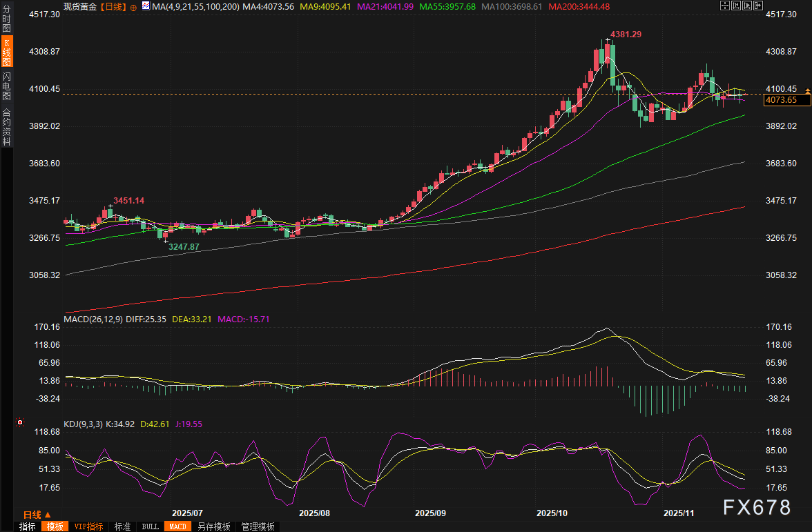Toggle the BULL template button
The height and width of the screenshot is (532, 812).
tap(150, 526)
